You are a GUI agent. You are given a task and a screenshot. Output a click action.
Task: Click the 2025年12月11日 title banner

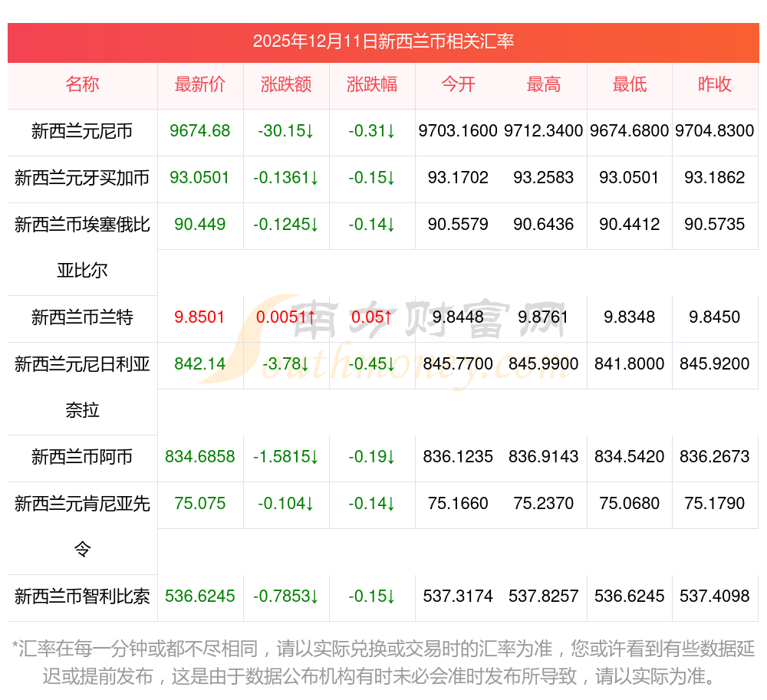383,41
